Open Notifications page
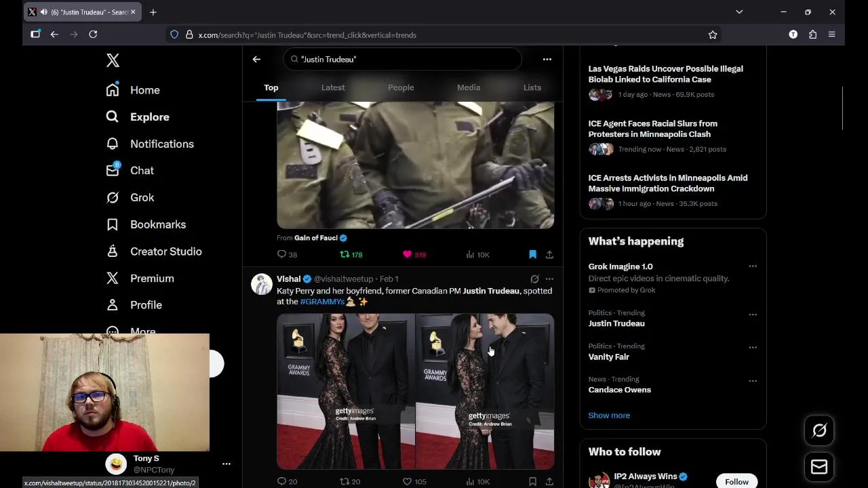868x488 pixels. (x=150, y=144)
